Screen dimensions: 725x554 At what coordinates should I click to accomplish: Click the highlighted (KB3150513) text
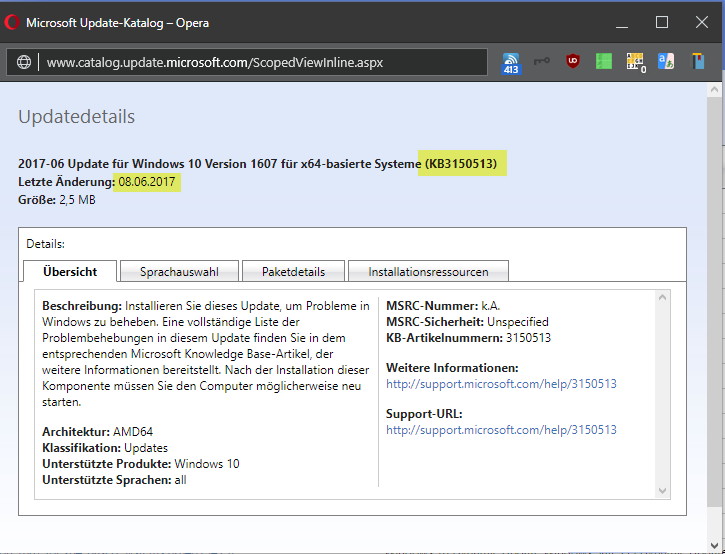coord(461,164)
